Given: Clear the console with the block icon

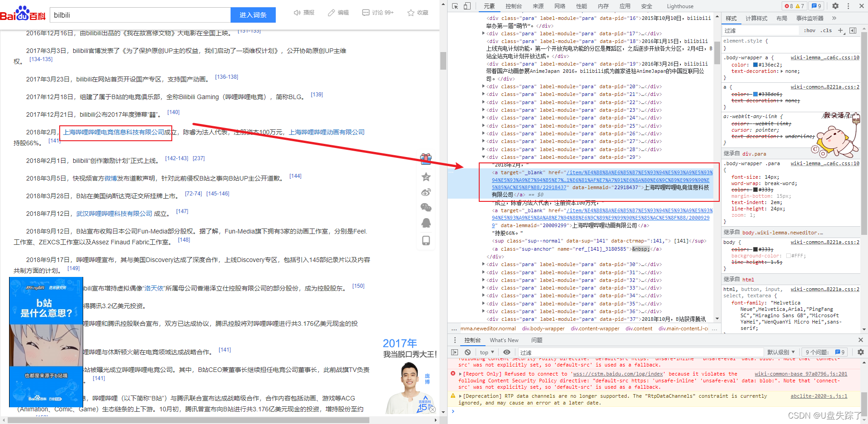Looking at the screenshot, I should [467, 352].
